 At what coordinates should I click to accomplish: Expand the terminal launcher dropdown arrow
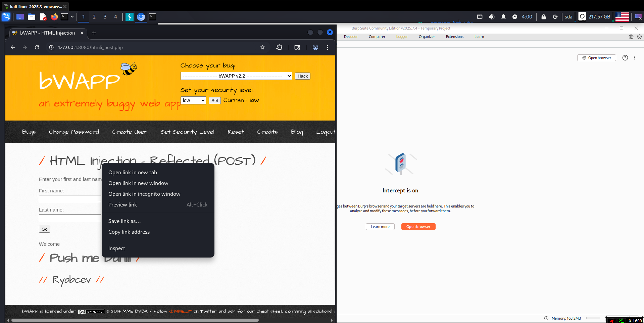(x=72, y=17)
